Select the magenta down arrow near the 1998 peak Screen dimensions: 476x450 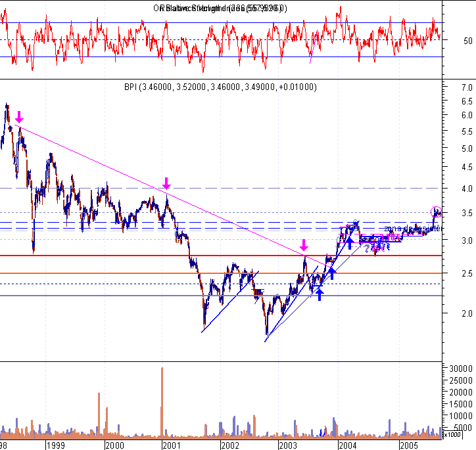tap(19, 117)
